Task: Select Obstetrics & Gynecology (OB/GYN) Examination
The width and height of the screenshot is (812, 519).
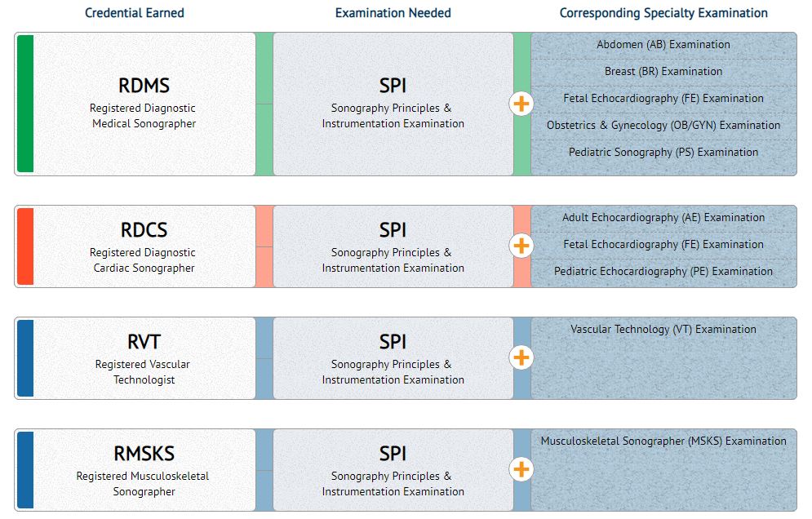Action: (x=663, y=126)
